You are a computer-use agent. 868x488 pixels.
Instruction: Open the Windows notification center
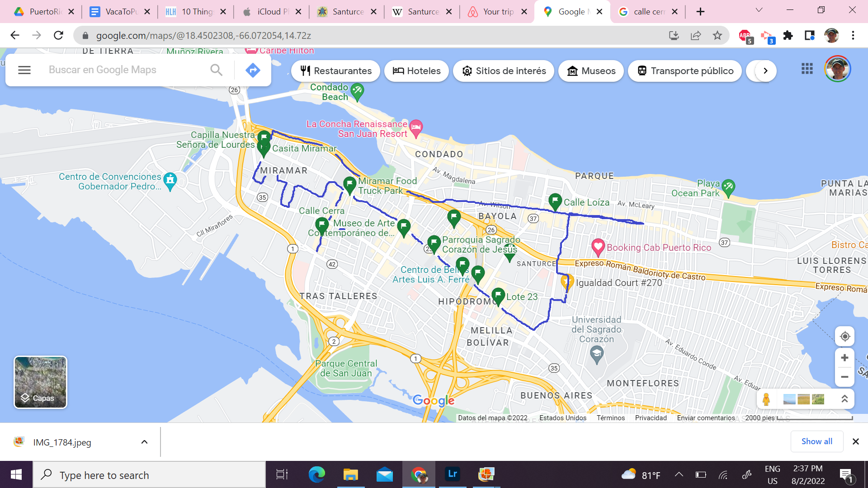click(x=846, y=475)
